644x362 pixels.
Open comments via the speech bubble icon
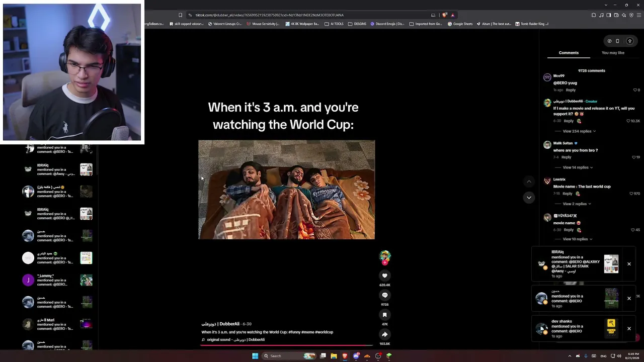click(384, 295)
